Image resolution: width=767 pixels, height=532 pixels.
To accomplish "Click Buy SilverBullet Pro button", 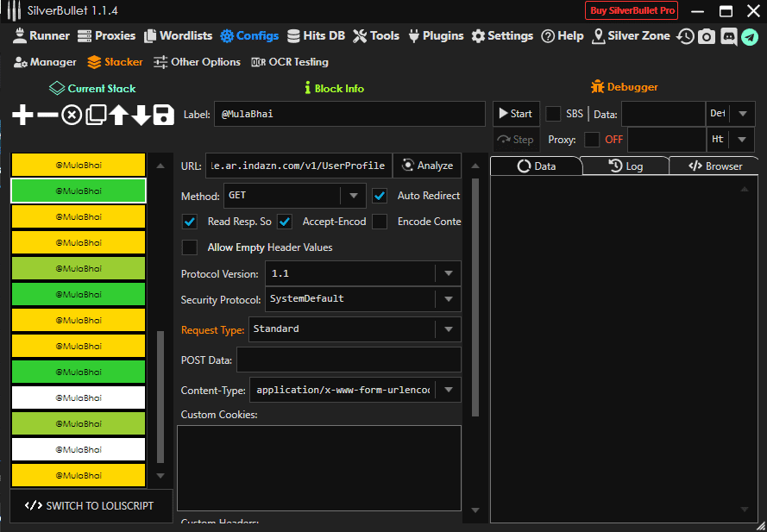I will (x=632, y=10).
